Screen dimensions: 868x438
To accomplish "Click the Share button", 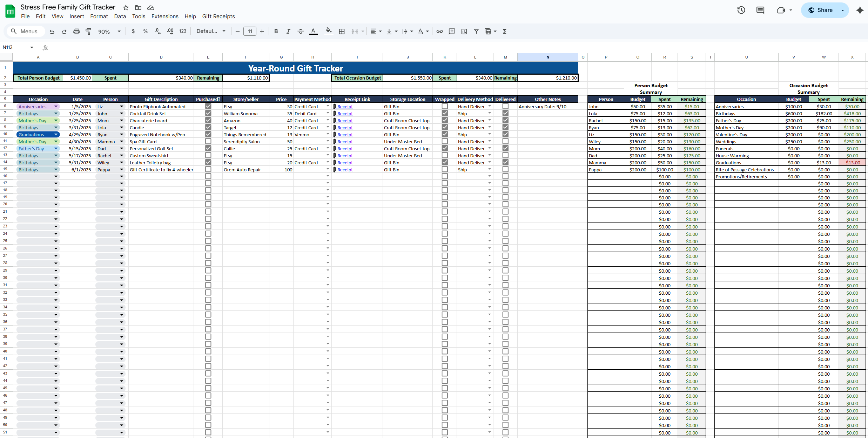I will pos(823,10).
